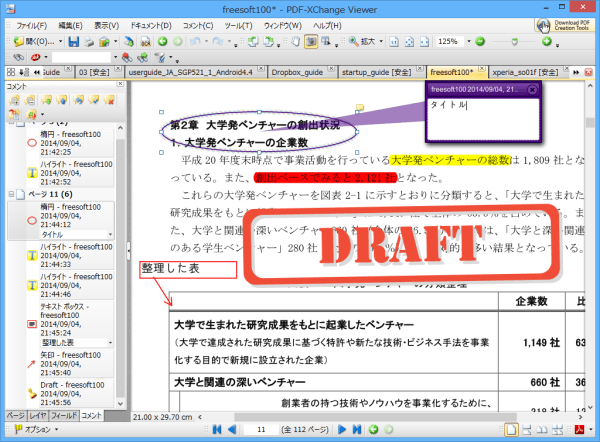Collapse the ページ 11 (6) comment group
This screenshot has width=600, height=442.
tap(11, 193)
